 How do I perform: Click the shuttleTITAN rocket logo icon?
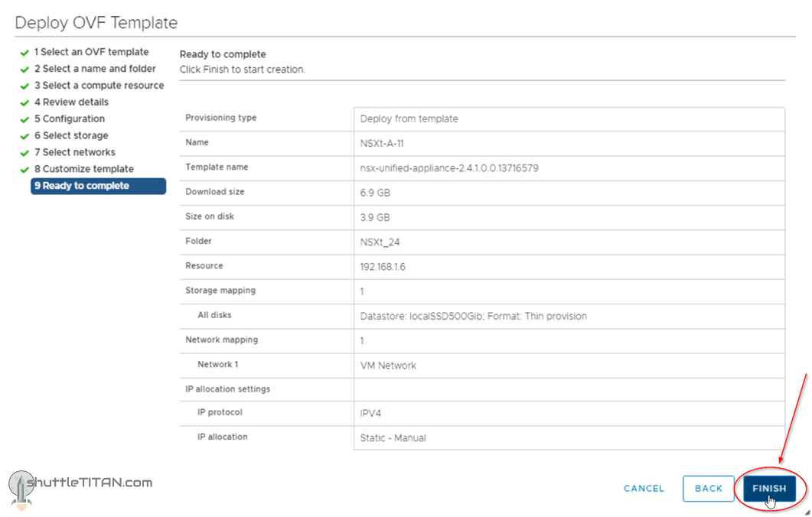point(20,489)
